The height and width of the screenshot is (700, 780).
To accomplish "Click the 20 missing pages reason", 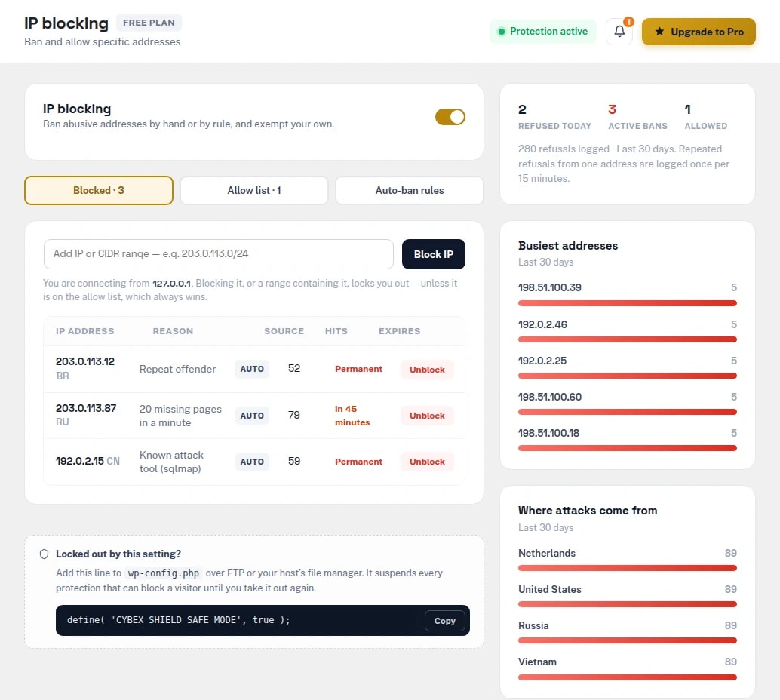I will (180, 416).
